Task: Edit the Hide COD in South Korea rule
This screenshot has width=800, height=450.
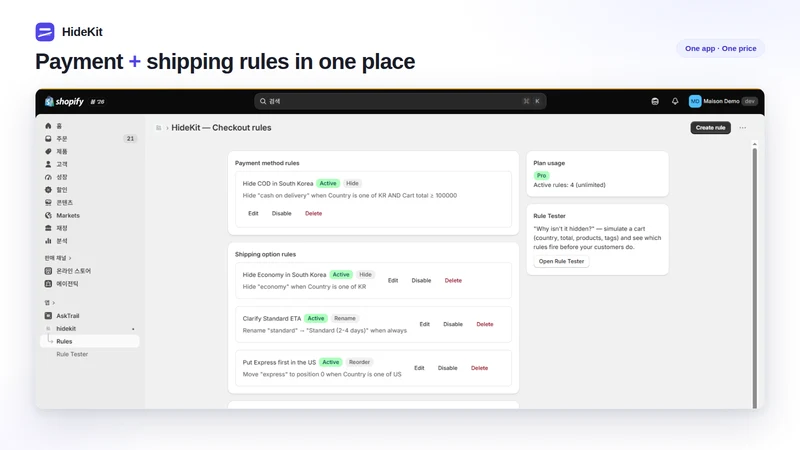Action: [253, 213]
